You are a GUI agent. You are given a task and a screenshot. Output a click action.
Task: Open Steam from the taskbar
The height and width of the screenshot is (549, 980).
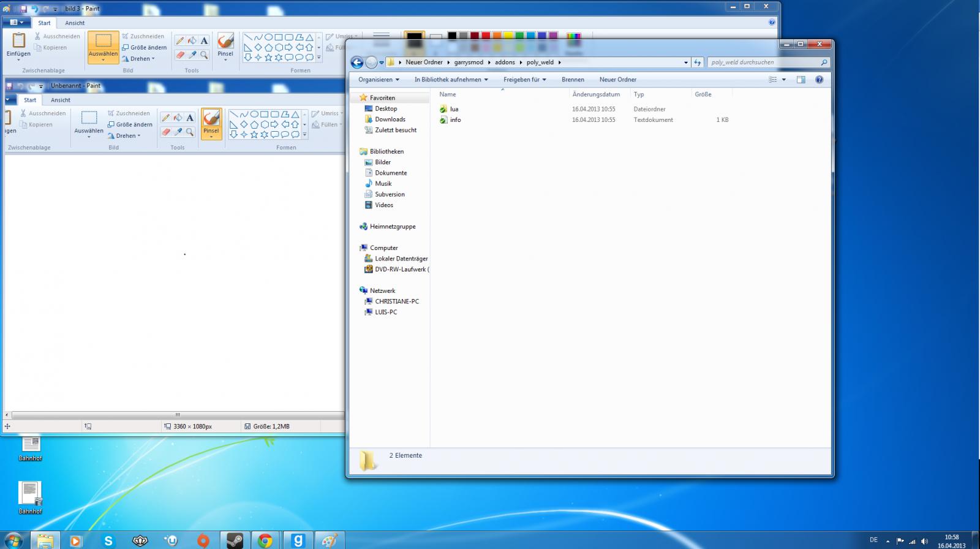[235, 540]
